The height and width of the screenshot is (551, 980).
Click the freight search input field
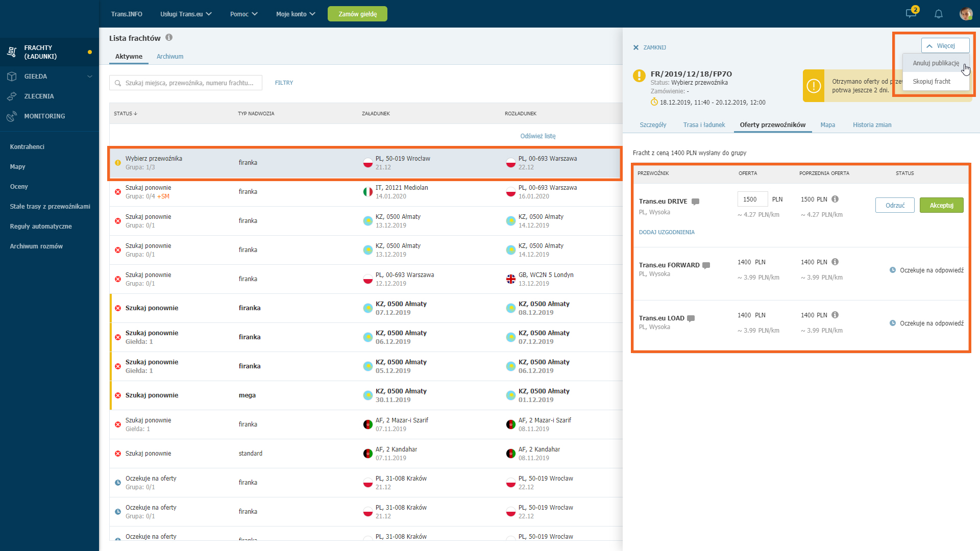[x=186, y=83]
